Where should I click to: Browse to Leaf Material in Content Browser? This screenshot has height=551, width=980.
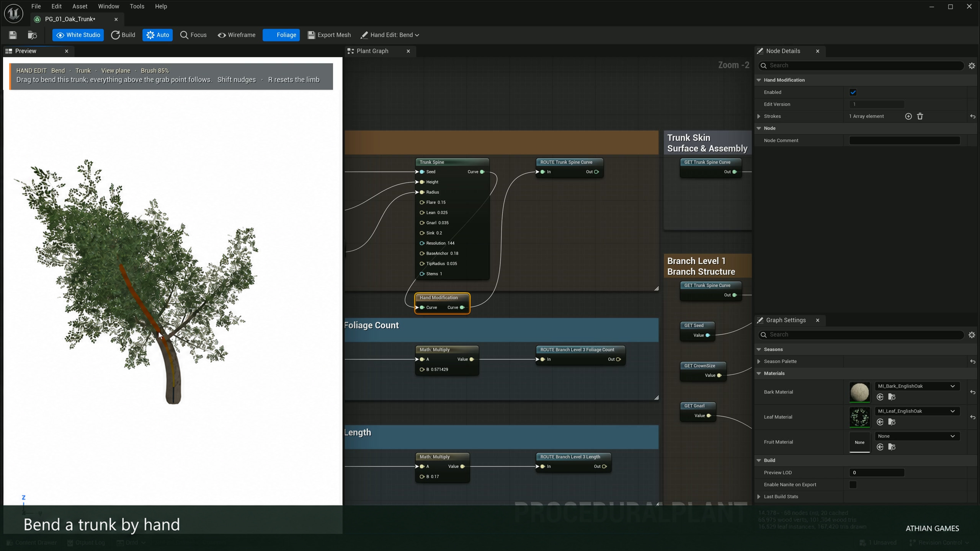click(x=892, y=422)
